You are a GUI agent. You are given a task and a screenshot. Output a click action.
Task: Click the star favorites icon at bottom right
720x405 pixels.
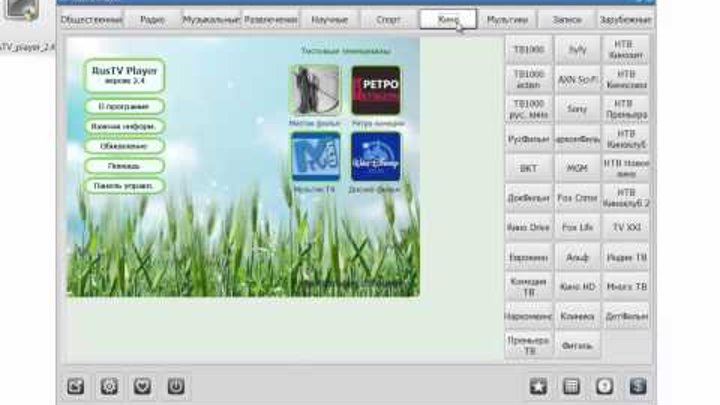click(539, 386)
